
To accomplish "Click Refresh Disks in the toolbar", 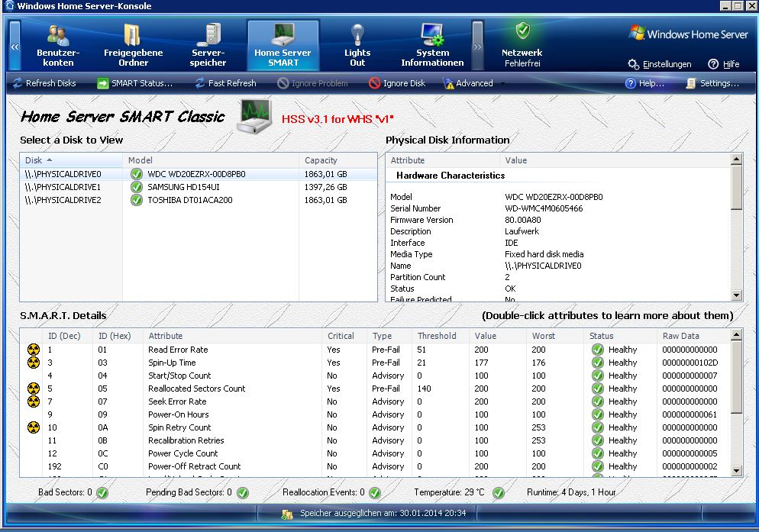I will (44, 83).
